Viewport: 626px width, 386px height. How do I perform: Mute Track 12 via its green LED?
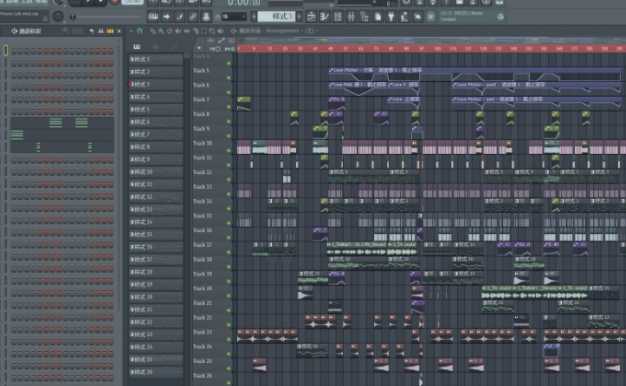tap(229, 180)
